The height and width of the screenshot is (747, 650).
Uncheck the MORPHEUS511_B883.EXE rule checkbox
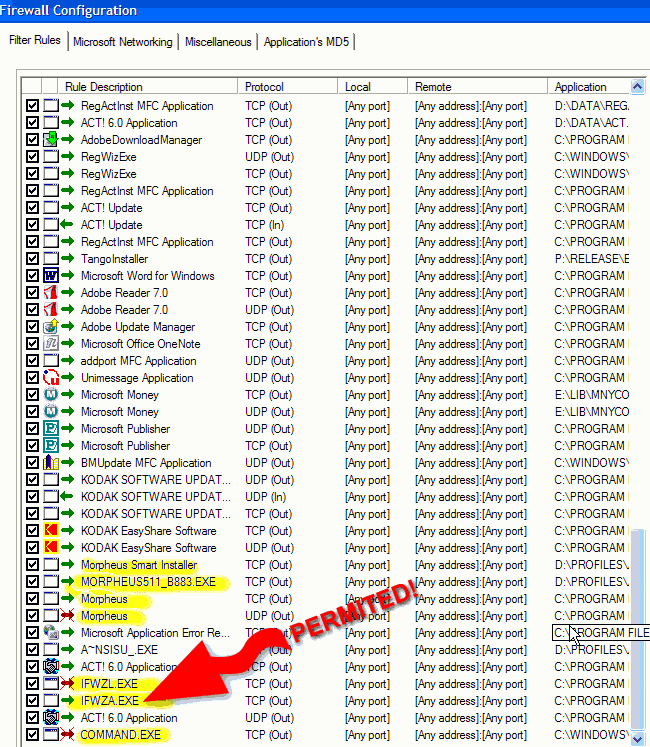tap(33, 582)
